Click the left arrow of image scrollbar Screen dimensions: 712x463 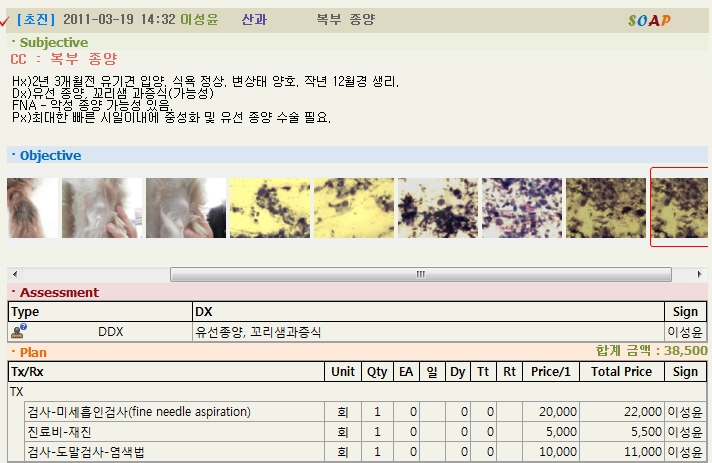tap(15, 274)
